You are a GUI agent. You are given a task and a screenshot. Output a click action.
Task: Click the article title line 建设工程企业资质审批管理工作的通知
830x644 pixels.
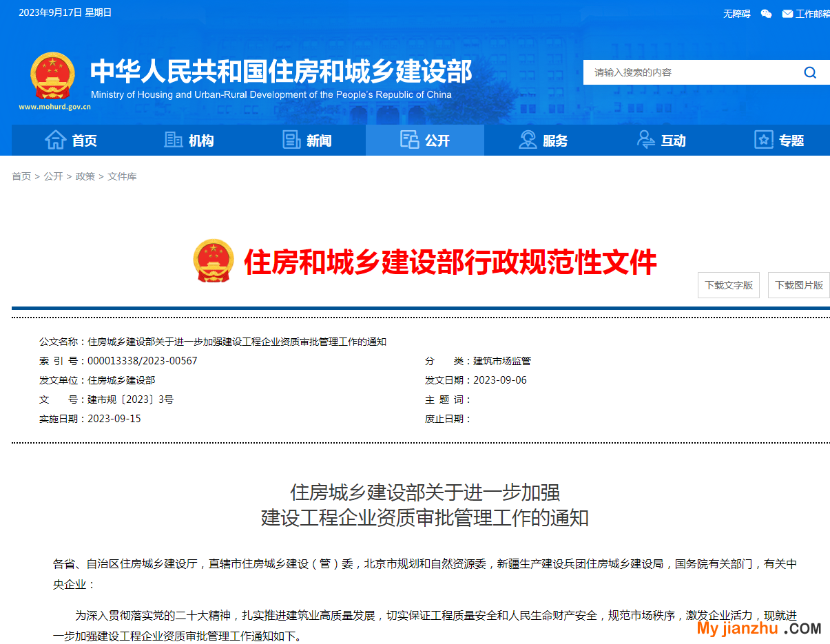(425, 518)
